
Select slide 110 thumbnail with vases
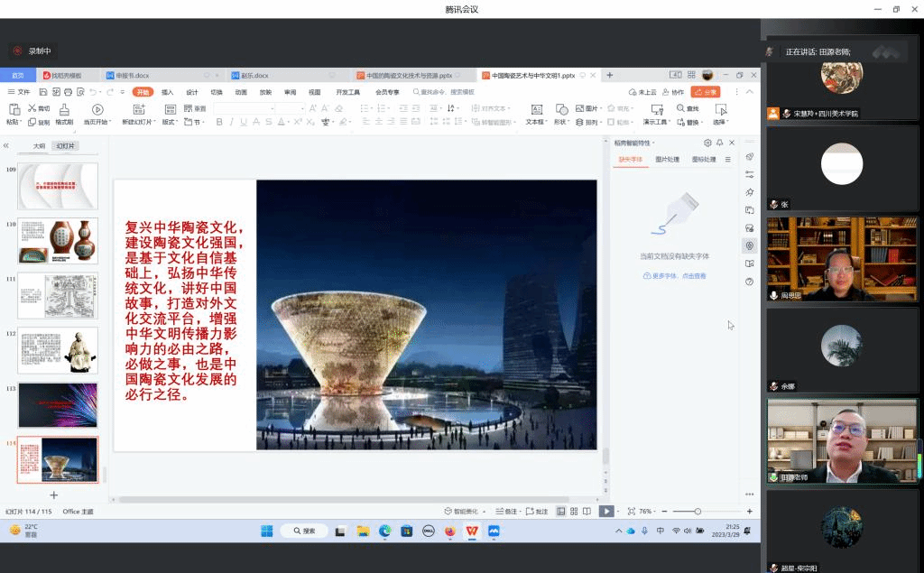58,241
